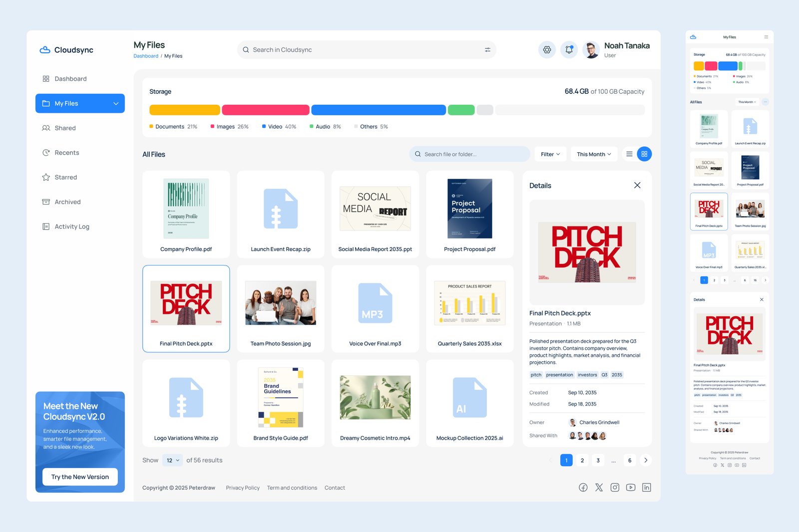Switch to list view layout
The width and height of the screenshot is (799, 532).
pos(629,154)
